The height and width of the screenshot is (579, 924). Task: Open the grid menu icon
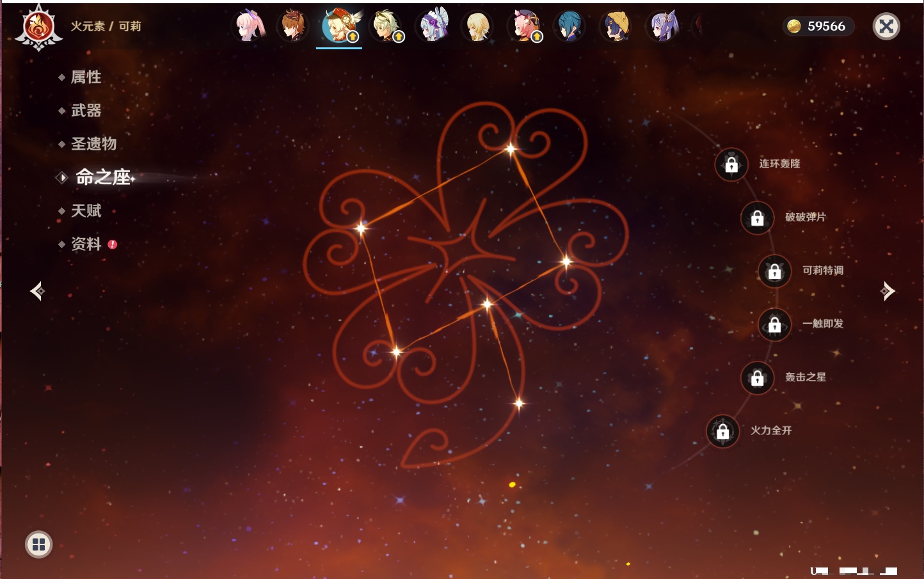(38, 544)
